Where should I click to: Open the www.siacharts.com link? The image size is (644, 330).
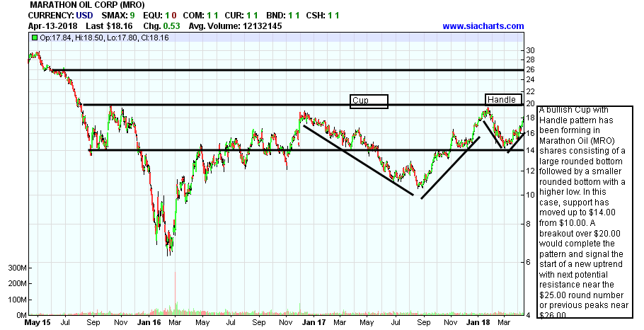(483, 26)
